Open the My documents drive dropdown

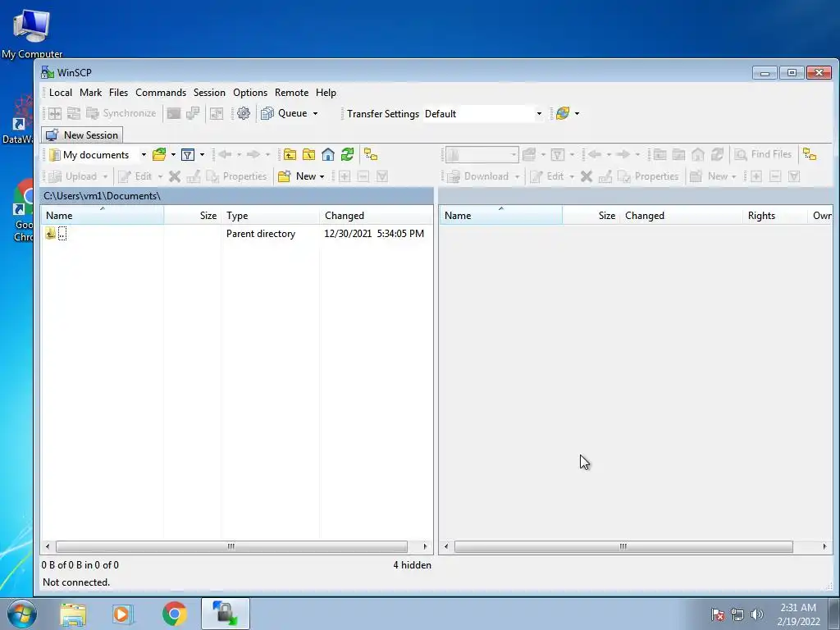(144, 155)
